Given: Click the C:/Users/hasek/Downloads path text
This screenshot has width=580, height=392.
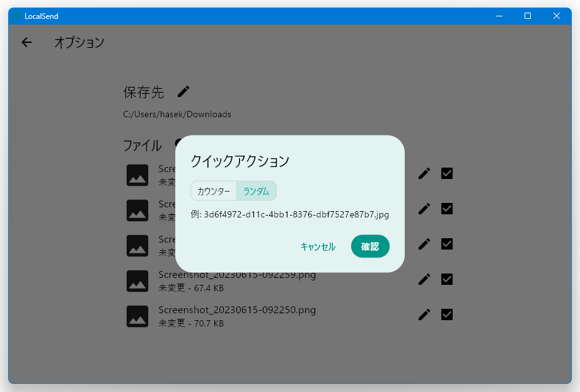Looking at the screenshot, I should click(177, 114).
